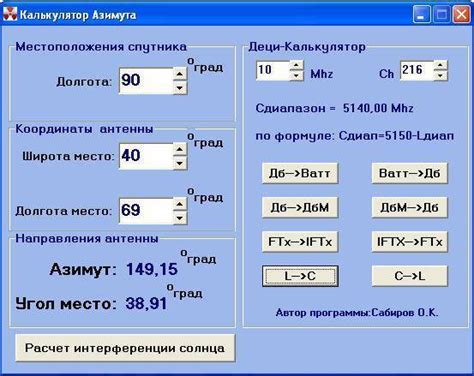
Task: Click the Дб–>Ватт conversion button
Action: tap(300, 173)
